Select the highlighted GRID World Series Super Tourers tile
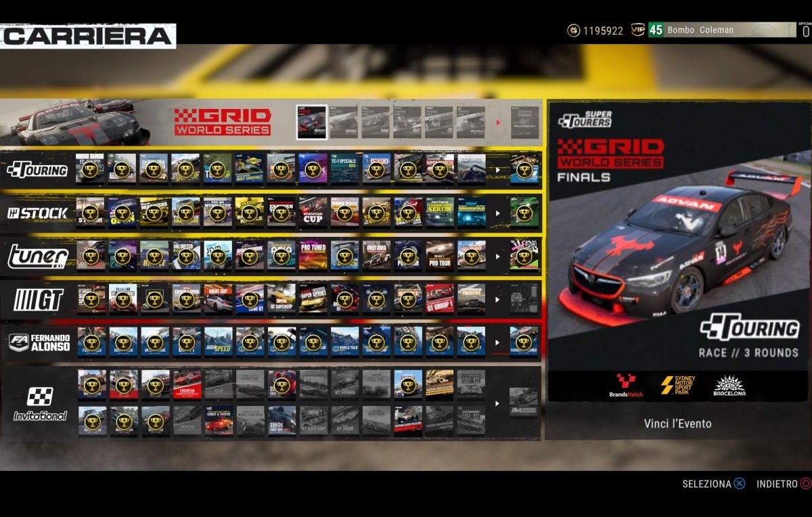The height and width of the screenshot is (517, 812). click(x=312, y=122)
